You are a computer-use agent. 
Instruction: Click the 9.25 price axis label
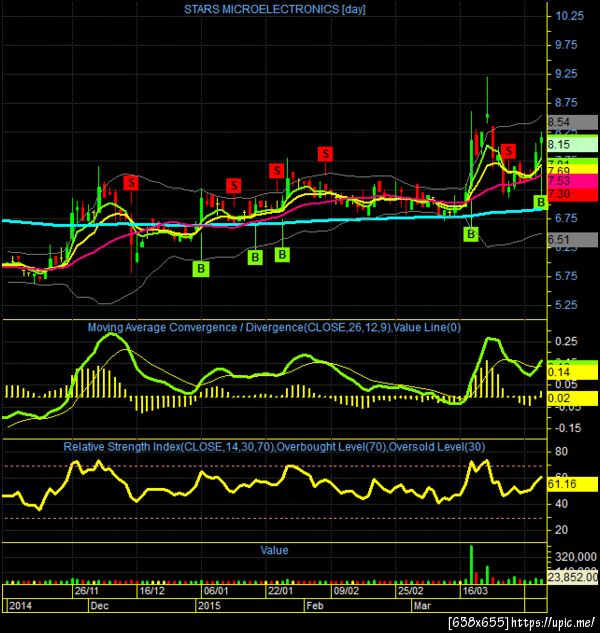click(566, 74)
